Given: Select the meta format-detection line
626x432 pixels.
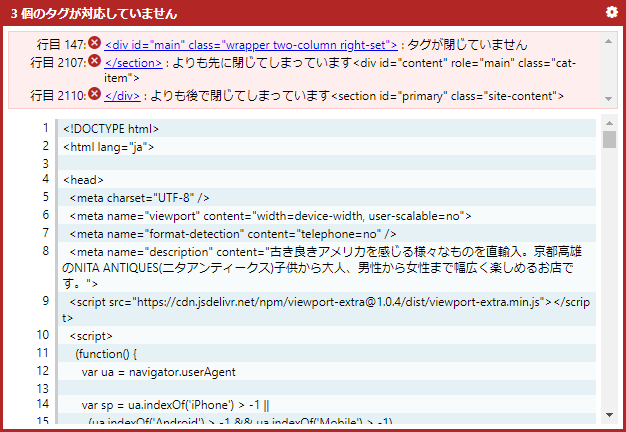Looking at the screenshot, I should pos(327,234).
